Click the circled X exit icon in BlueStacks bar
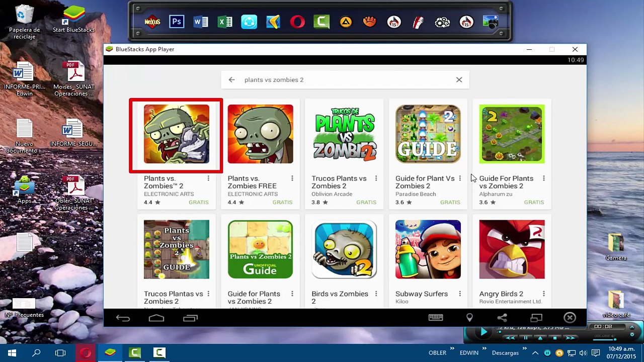This screenshot has height=362, width=644. click(x=570, y=318)
